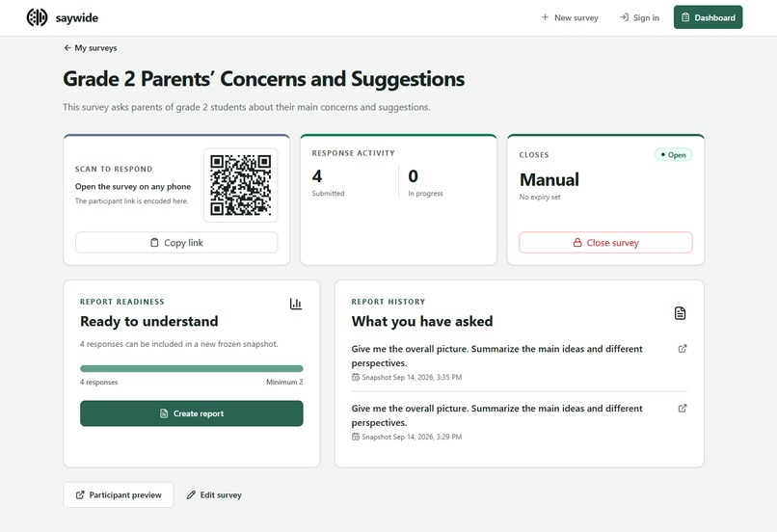Click the '4' Submitted count

(x=317, y=176)
